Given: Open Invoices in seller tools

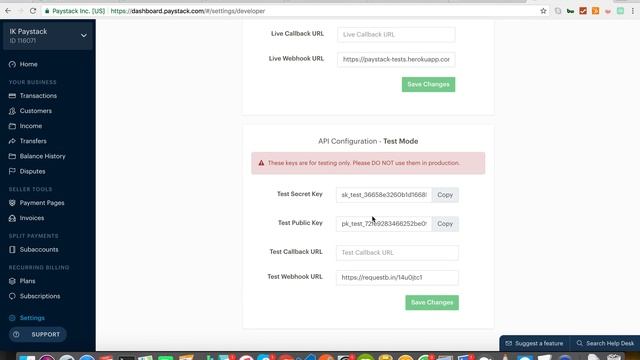Looking at the screenshot, I should [32, 218].
